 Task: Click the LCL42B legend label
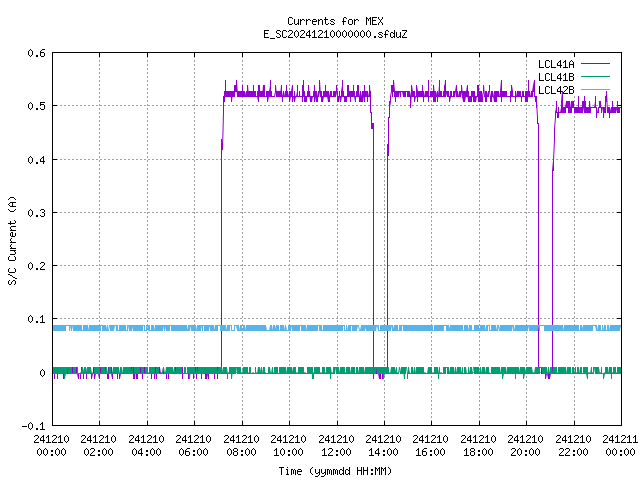click(556, 90)
